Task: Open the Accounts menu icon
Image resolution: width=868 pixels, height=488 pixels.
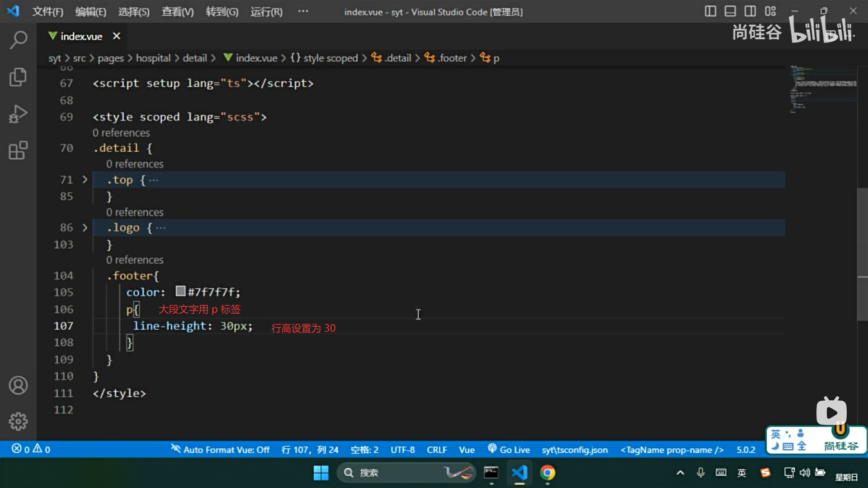Action: tap(18, 385)
